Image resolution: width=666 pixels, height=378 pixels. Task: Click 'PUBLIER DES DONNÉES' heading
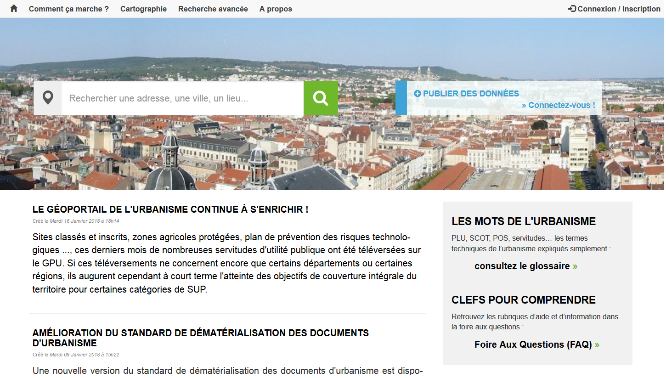[471, 93]
